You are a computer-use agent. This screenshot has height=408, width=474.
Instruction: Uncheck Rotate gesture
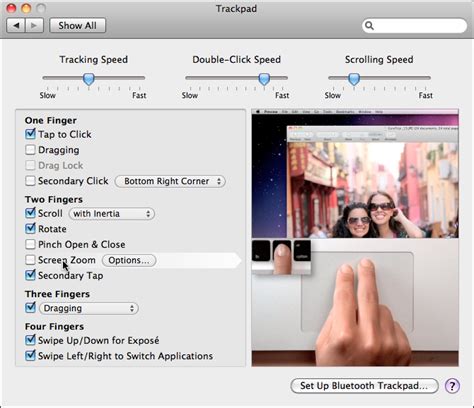[x=30, y=229]
